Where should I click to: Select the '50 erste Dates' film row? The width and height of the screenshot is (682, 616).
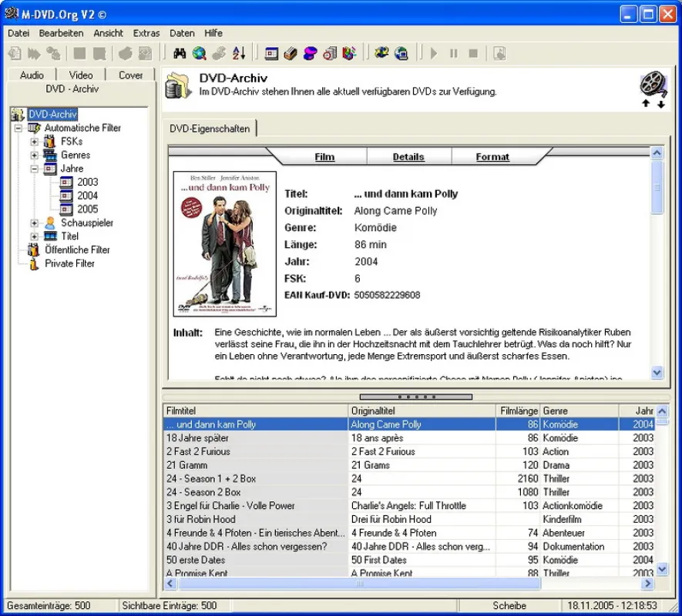tap(409, 560)
